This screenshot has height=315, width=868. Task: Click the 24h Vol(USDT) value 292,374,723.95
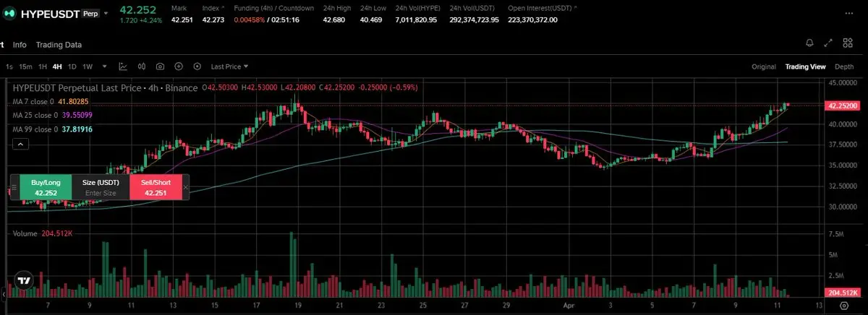(474, 20)
